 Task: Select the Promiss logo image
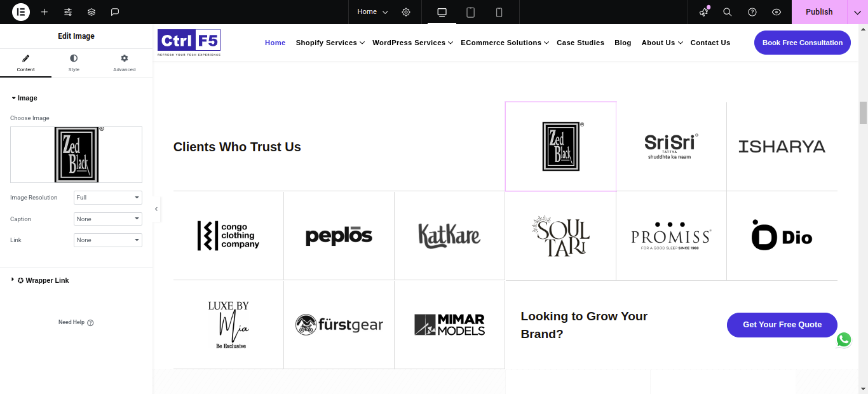(671, 236)
